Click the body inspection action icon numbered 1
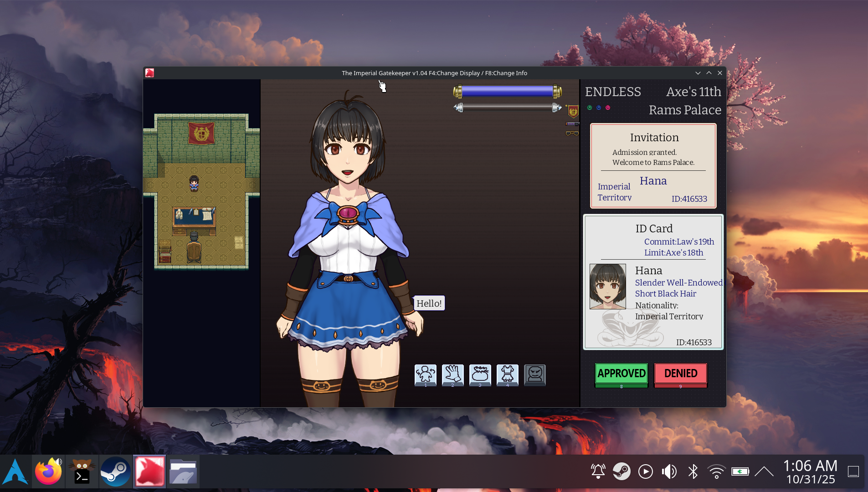This screenshot has width=868, height=492. coord(426,375)
